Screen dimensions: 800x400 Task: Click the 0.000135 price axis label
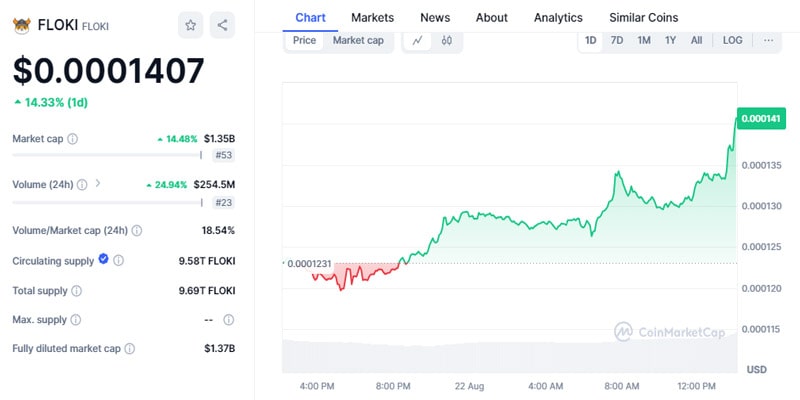761,165
